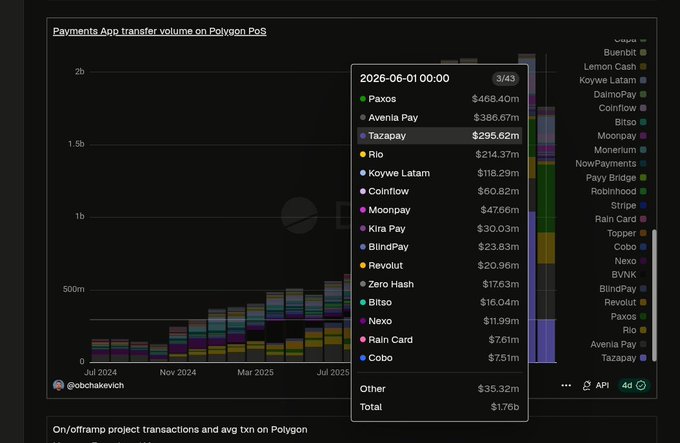Click the BlindPay $23.83m tooltip row
The height and width of the screenshot is (443, 680).
pyautogui.click(x=439, y=247)
